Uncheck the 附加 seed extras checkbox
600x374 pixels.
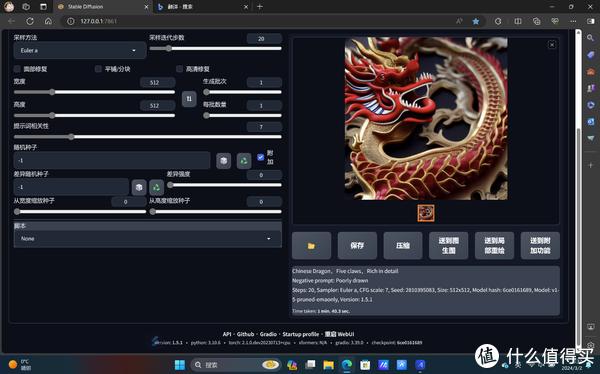click(261, 157)
